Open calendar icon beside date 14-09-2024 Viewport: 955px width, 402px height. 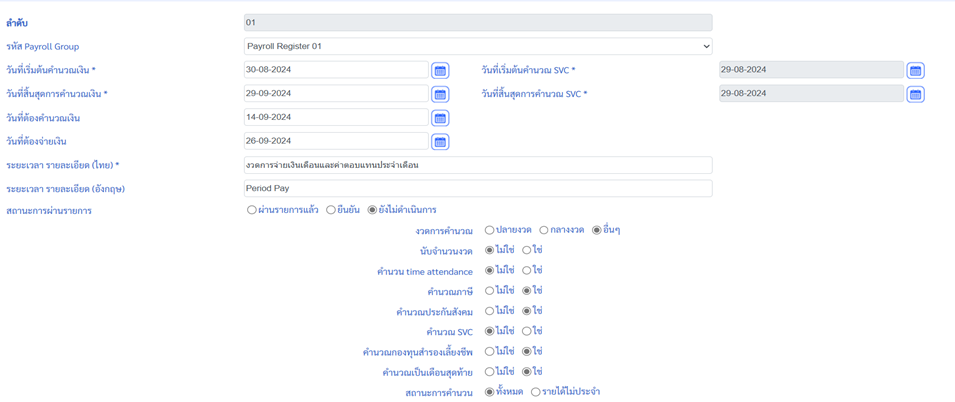tap(440, 118)
